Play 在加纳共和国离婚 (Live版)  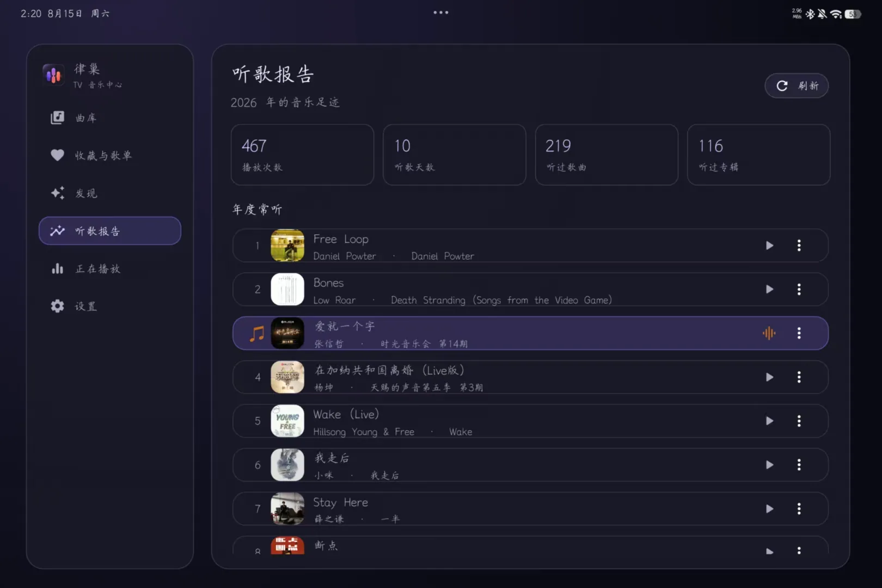click(x=769, y=377)
